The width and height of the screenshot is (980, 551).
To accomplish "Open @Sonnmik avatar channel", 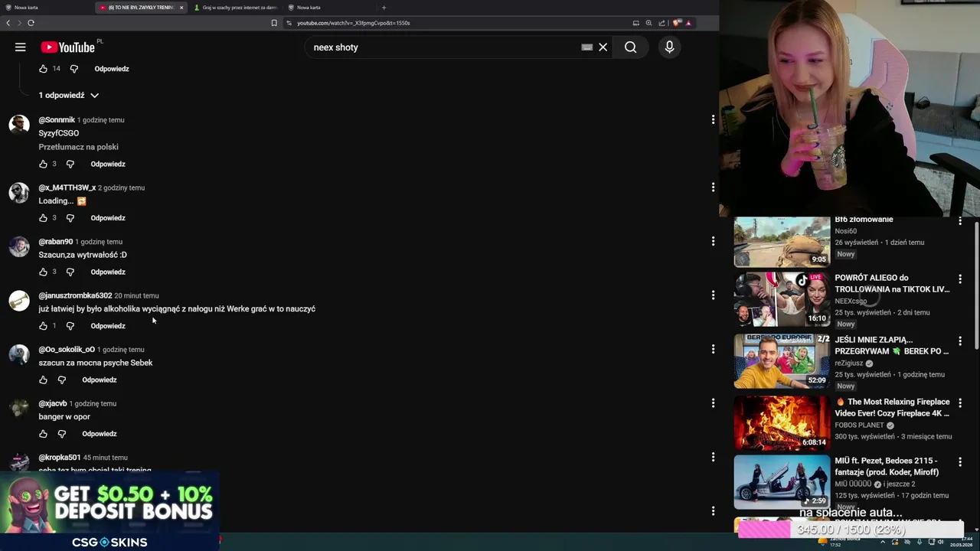I will pyautogui.click(x=19, y=125).
